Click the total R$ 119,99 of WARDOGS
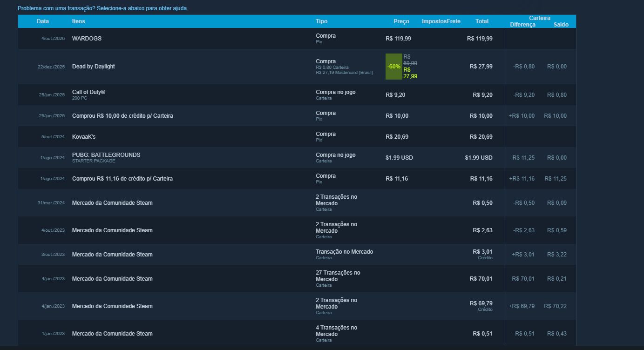The height and width of the screenshot is (350, 644). [x=480, y=39]
